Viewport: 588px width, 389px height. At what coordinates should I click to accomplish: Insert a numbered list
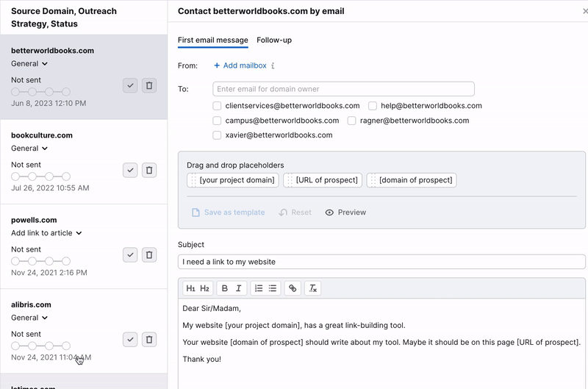coord(258,288)
